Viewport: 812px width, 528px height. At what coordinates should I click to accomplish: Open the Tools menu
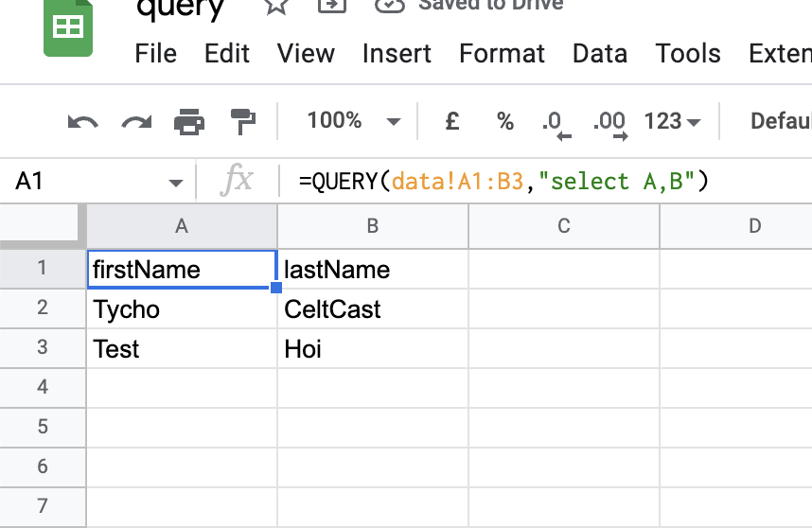pyautogui.click(x=688, y=53)
